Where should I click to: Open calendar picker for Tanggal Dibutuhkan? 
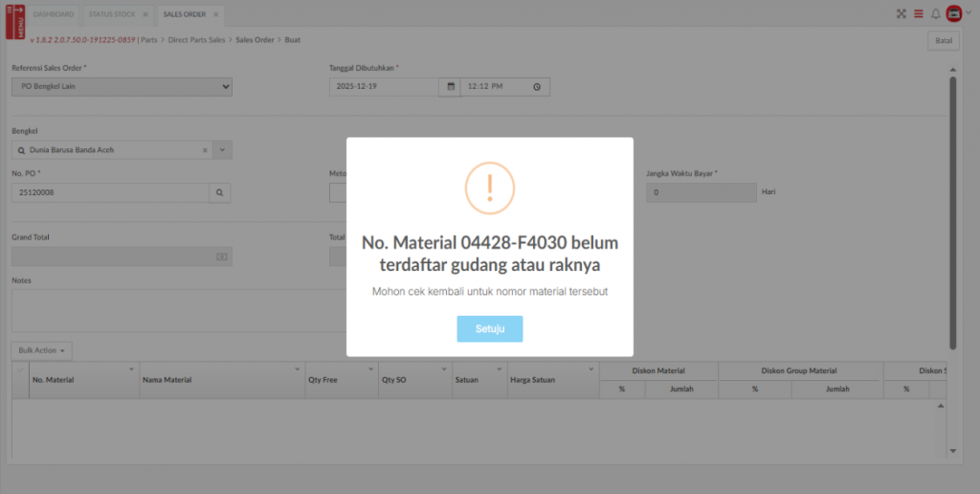point(450,87)
